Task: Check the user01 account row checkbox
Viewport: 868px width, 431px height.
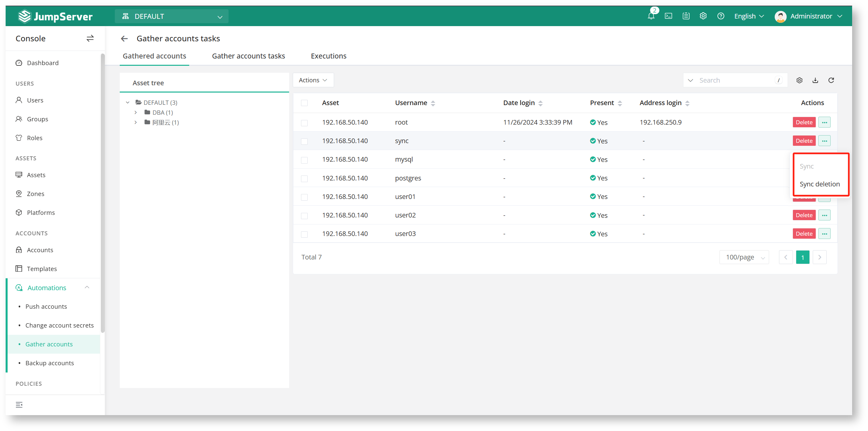Action: [x=304, y=197]
